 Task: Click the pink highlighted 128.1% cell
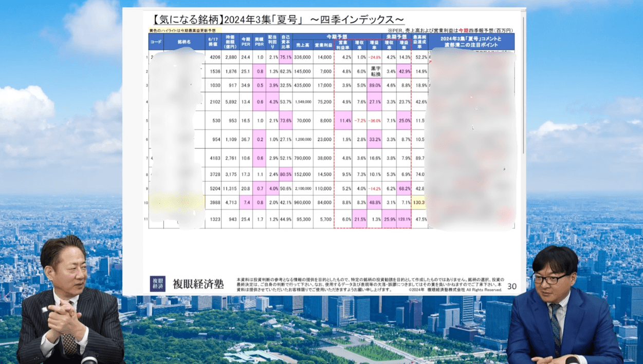[403, 219]
